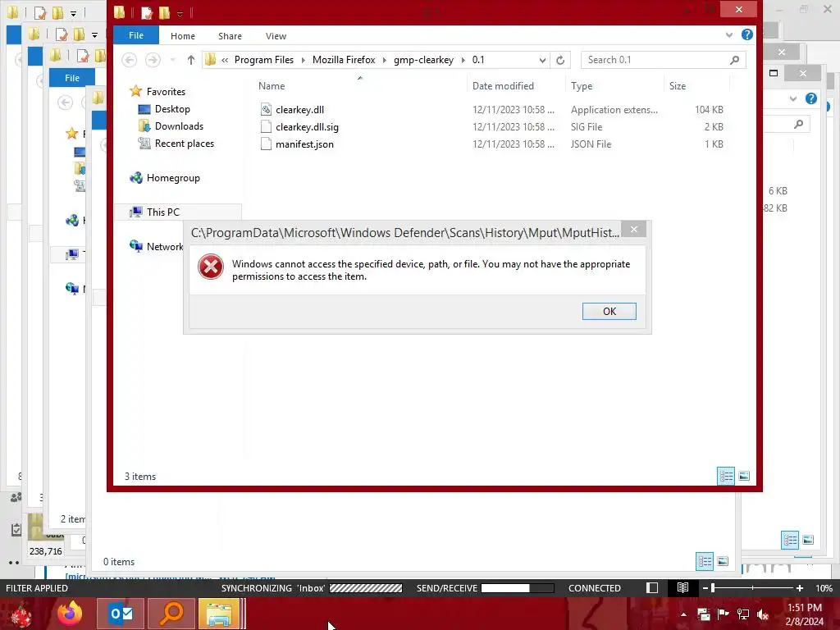Viewport: 840px width, 630px height.
Task: Show hidden tray icons arrow
Action: pyautogui.click(x=683, y=614)
